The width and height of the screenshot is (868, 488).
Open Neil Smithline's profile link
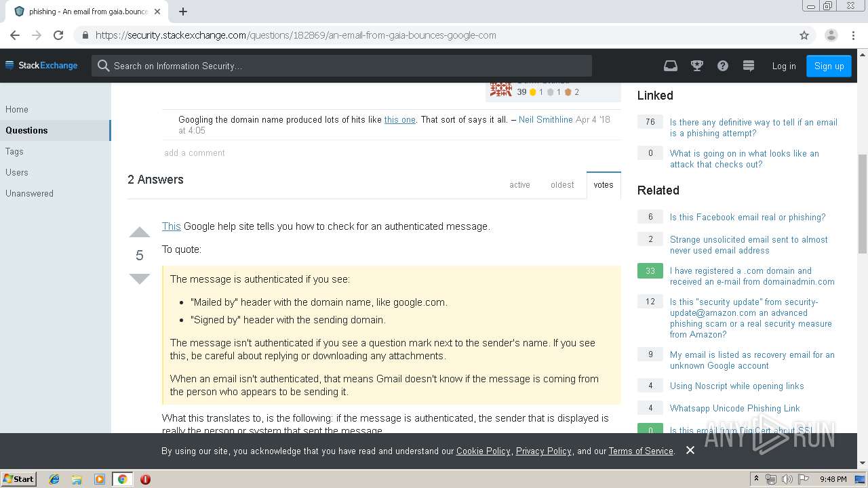click(x=546, y=119)
